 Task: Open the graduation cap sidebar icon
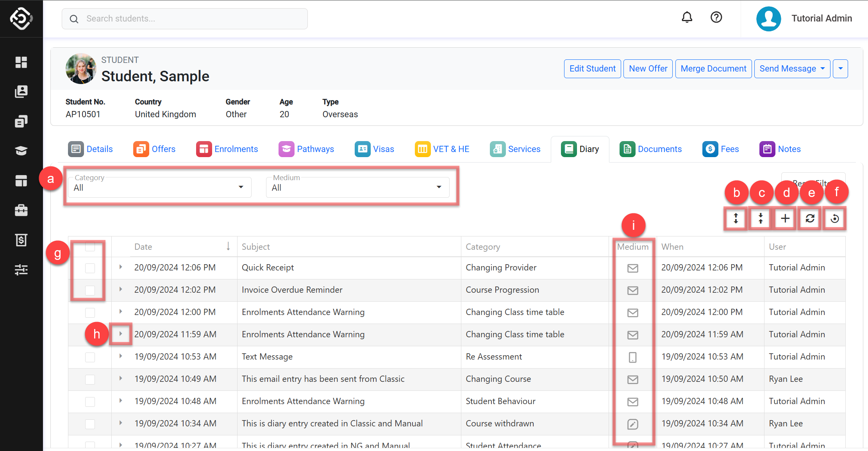coord(21,150)
